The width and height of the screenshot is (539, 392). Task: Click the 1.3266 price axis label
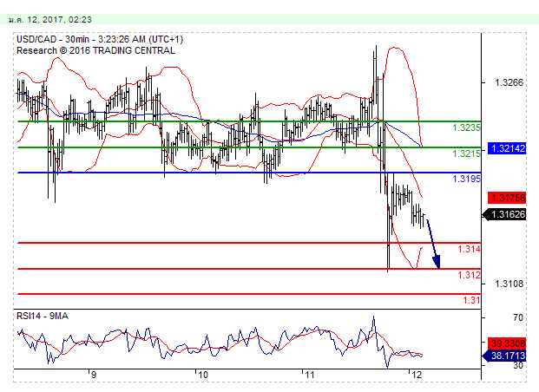pos(509,82)
